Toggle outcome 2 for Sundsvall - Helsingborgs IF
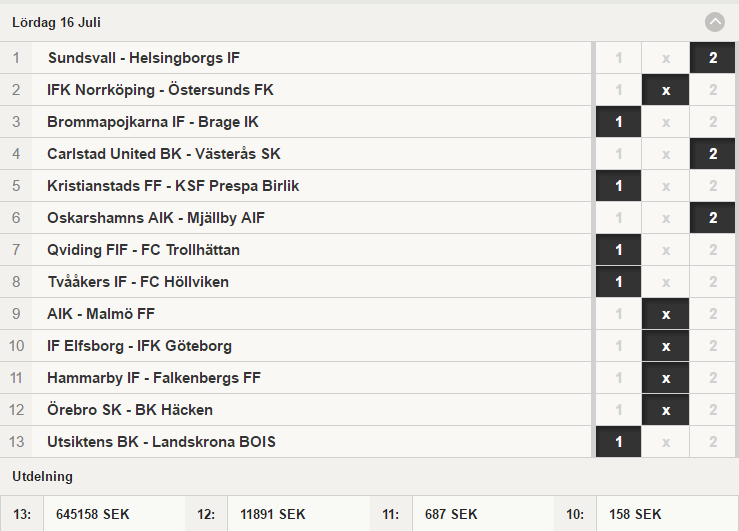 click(x=713, y=58)
